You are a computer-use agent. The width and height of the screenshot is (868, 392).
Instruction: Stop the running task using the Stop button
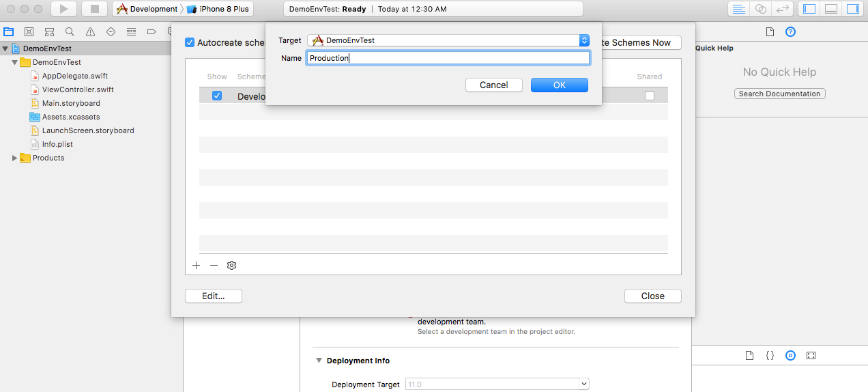pos(94,9)
